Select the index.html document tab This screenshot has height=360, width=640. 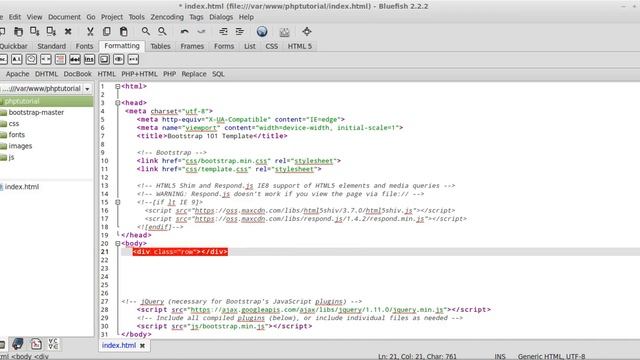119,345
